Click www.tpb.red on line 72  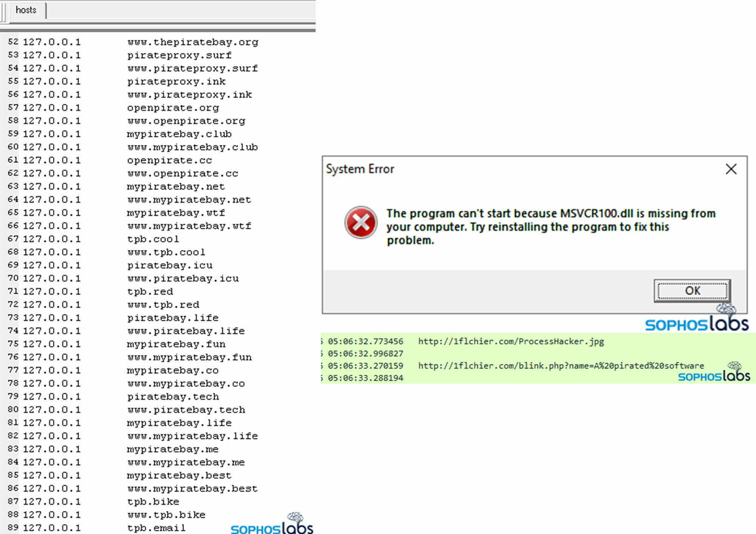pyautogui.click(x=163, y=304)
